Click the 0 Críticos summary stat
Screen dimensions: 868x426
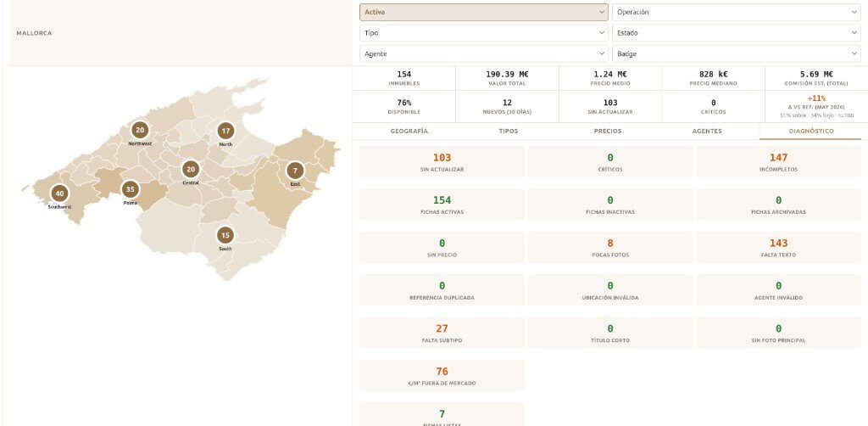pos(713,106)
